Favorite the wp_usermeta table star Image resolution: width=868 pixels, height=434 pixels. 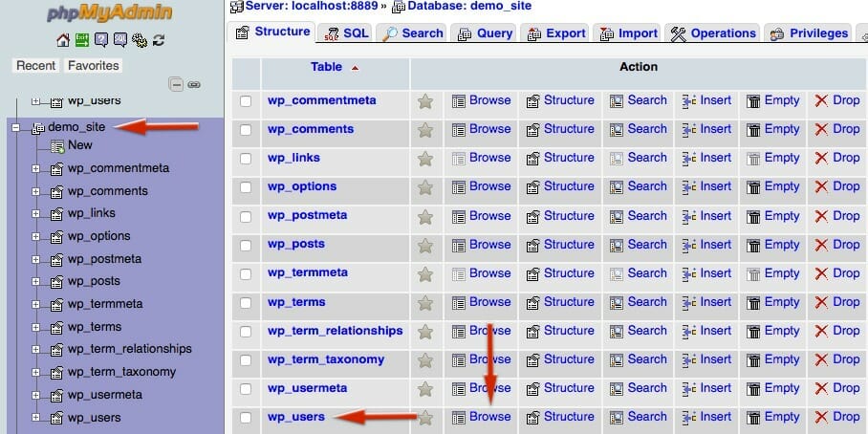point(425,389)
